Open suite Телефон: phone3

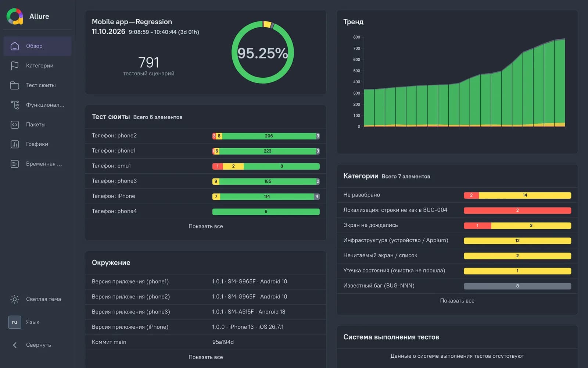[206, 181]
